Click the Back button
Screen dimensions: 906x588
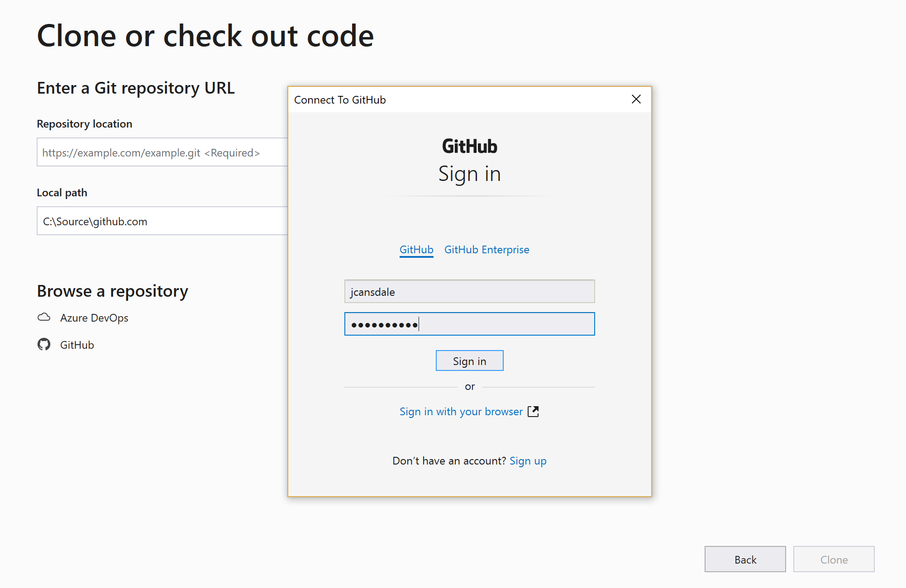pyautogui.click(x=745, y=559)
